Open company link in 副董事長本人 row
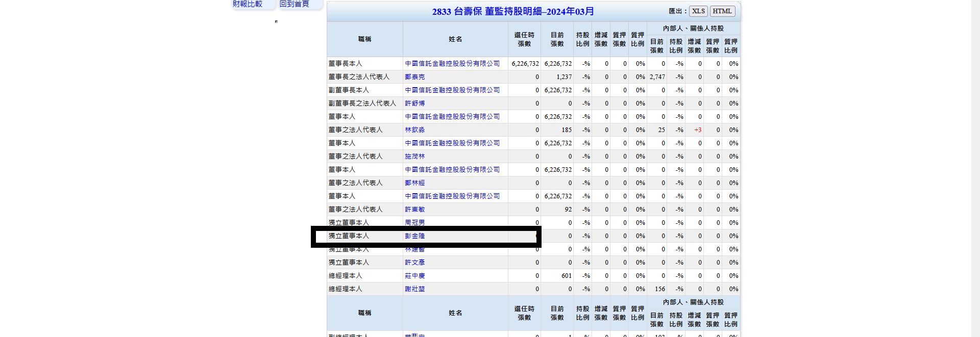 click(452, 90)
